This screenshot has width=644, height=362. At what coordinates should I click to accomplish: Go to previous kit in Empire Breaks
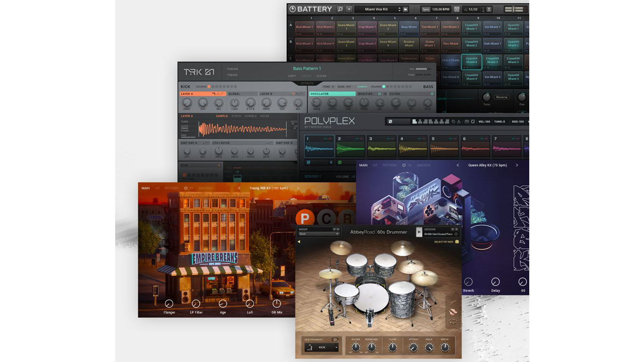(x=239, y=188)
